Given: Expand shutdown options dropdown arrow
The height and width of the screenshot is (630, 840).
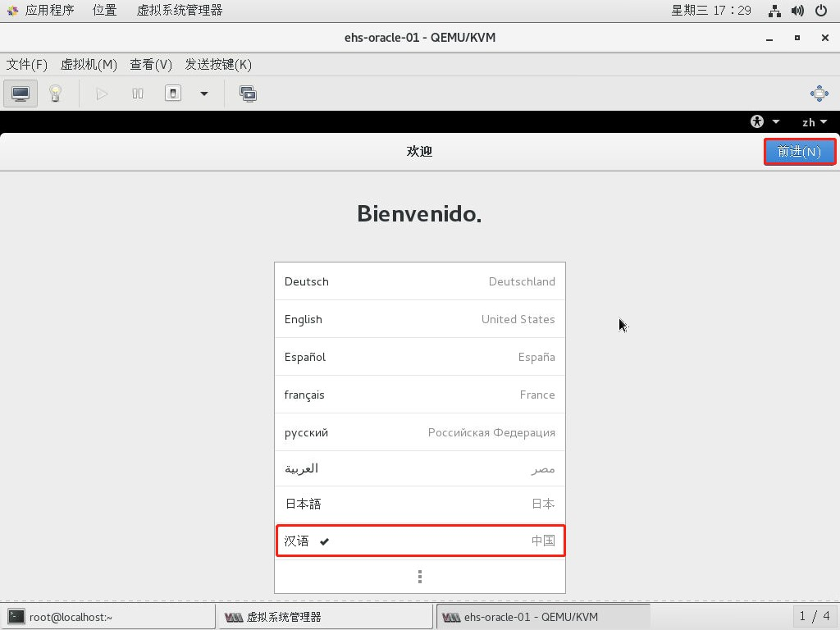Looking at the screenshot, I should coord(204,94).
